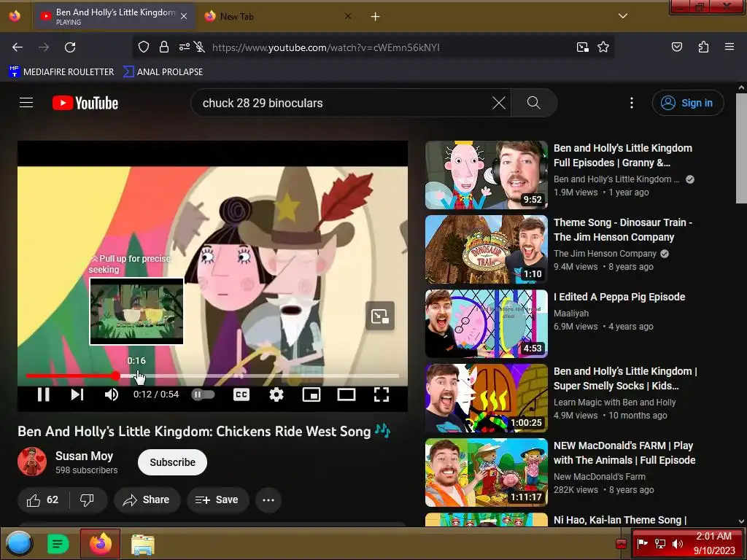Close the Ben And Holly's tab
Screen dimensions: 747x560
[184, 16]
